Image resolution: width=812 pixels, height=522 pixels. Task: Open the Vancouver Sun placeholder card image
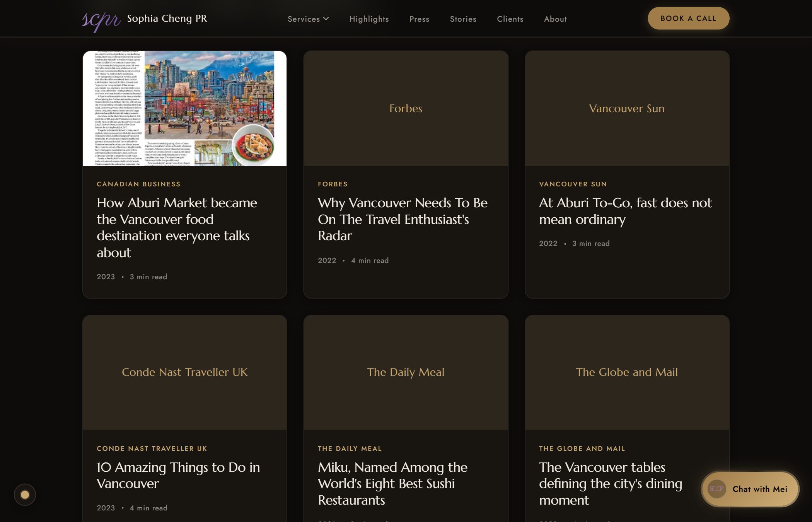[x=627, y=108]
